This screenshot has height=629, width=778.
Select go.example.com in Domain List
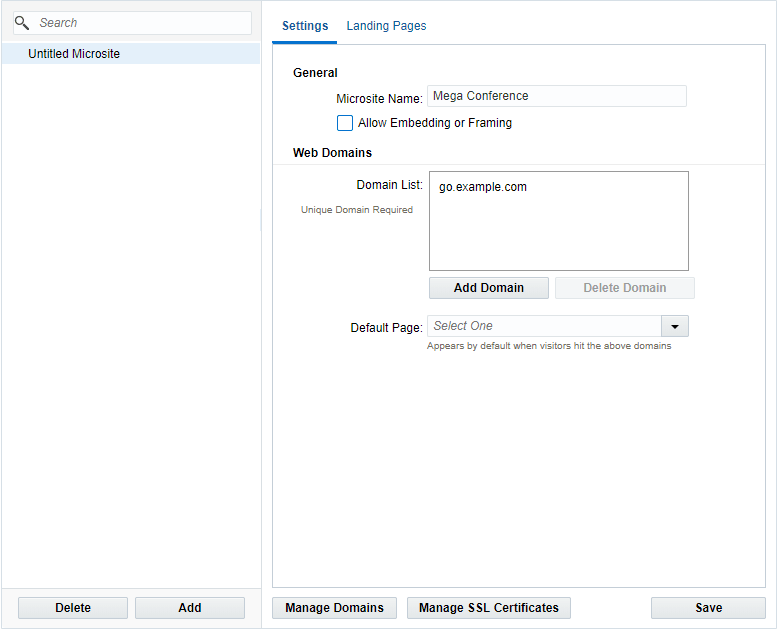click(x=483, y=187)
